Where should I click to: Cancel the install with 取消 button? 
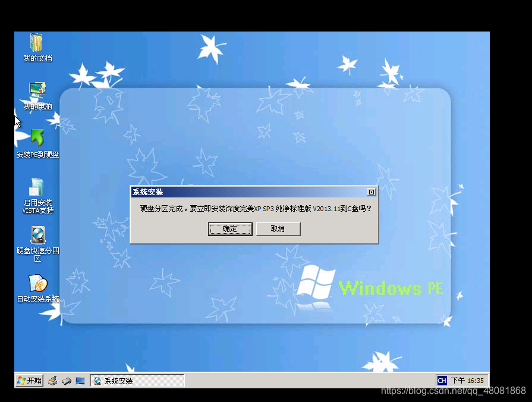pyautogui.click(x=278, y=229)
